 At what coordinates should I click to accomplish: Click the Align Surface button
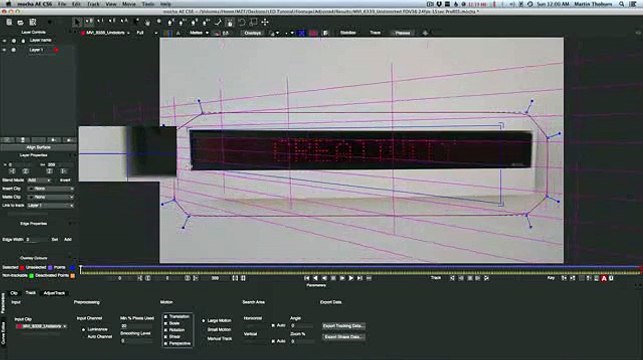pyautogui.click(x=39, y=147)
